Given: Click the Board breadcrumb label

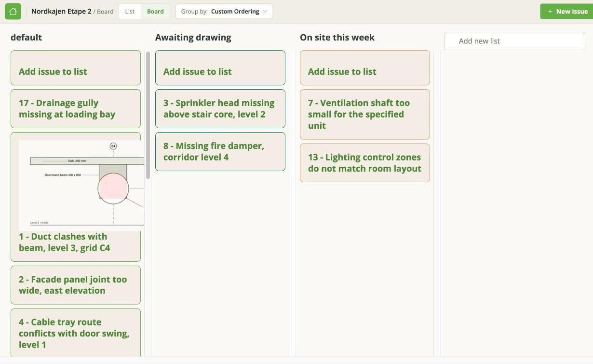Looking at the screenshot, I should [x=105, y=12].
